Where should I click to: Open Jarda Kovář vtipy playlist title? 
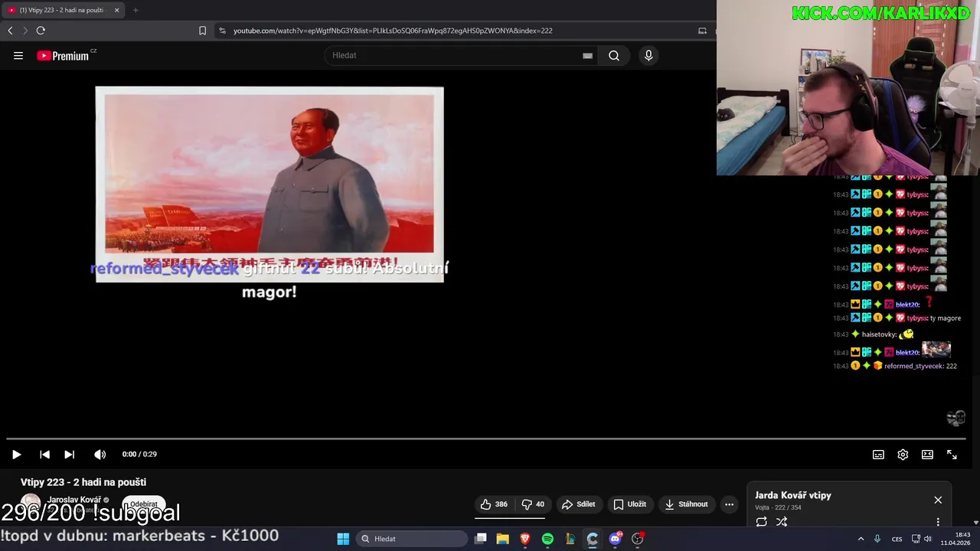(793, 495)
